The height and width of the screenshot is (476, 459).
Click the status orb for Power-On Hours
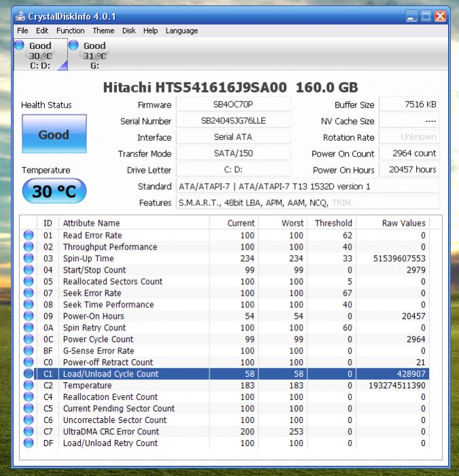[29, 316]
